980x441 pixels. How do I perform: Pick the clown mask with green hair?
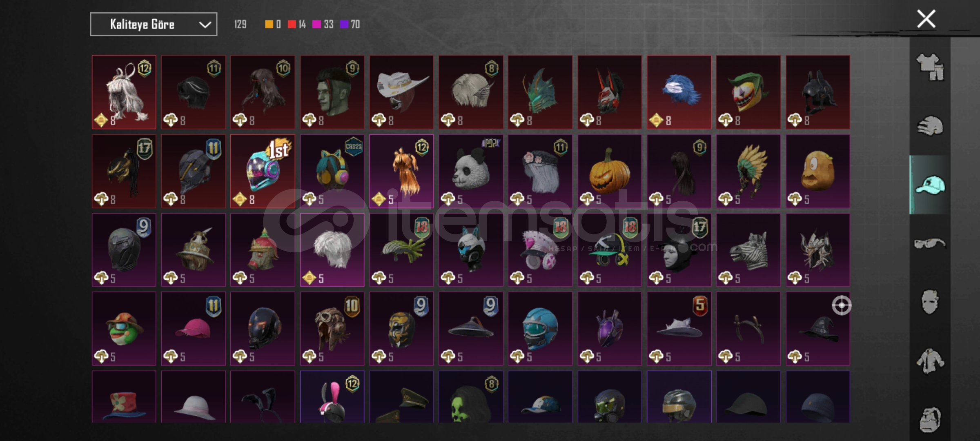pos(748,92)
